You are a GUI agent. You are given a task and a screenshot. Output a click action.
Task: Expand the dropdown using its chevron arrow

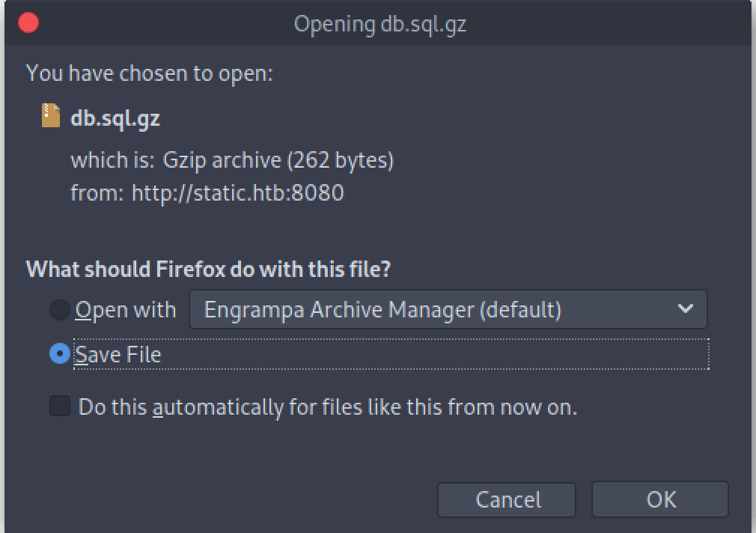click(x=685, y=309)
